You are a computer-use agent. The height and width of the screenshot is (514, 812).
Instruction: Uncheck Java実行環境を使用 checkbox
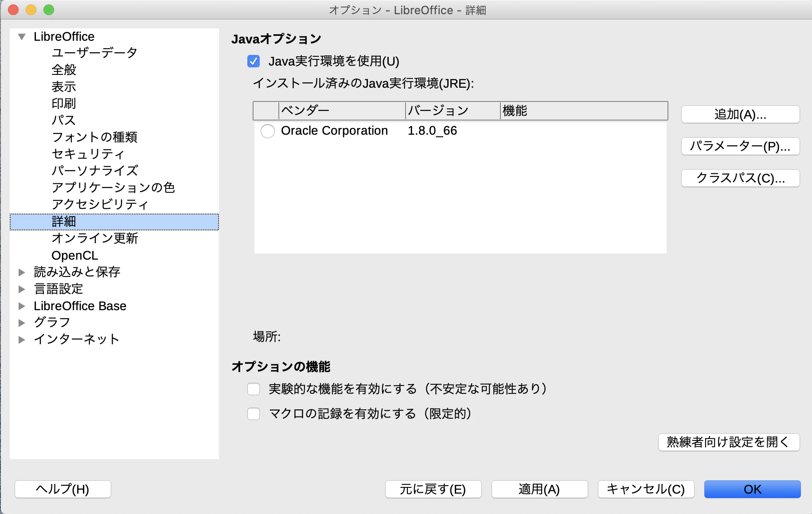[x=254, y=61]
